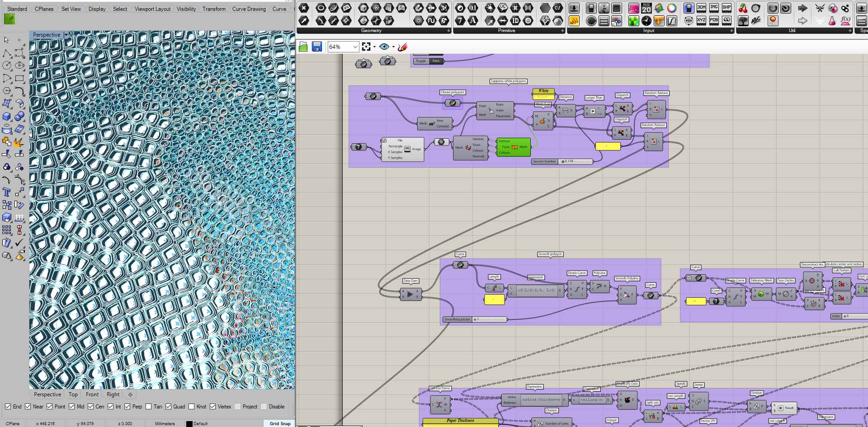Expand the Primitive component panel

click(562, 31)
